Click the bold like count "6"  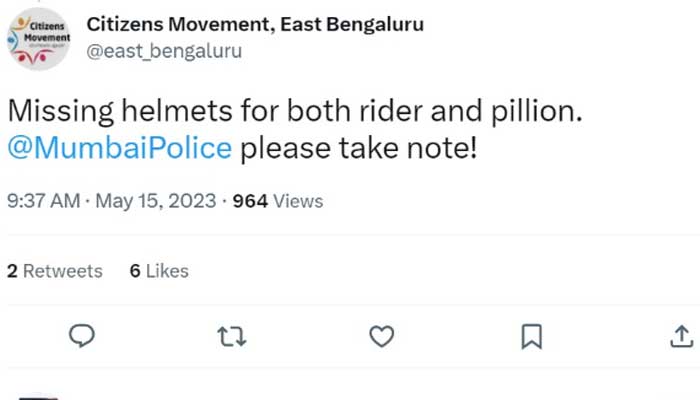134,271
